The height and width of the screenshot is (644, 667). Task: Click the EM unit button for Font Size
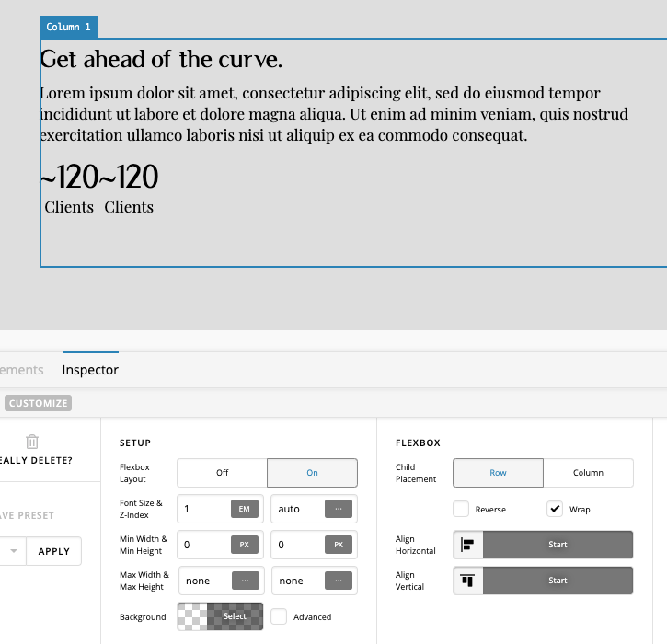(244, 509)
